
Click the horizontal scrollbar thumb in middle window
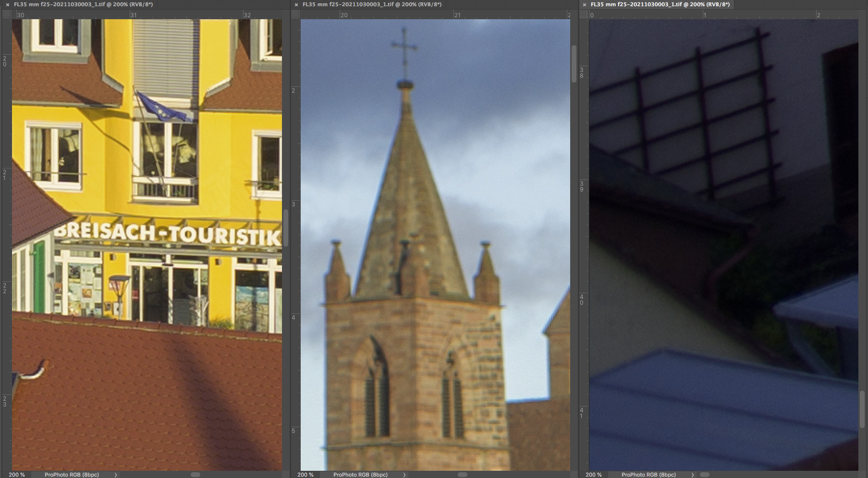[463, 475]
